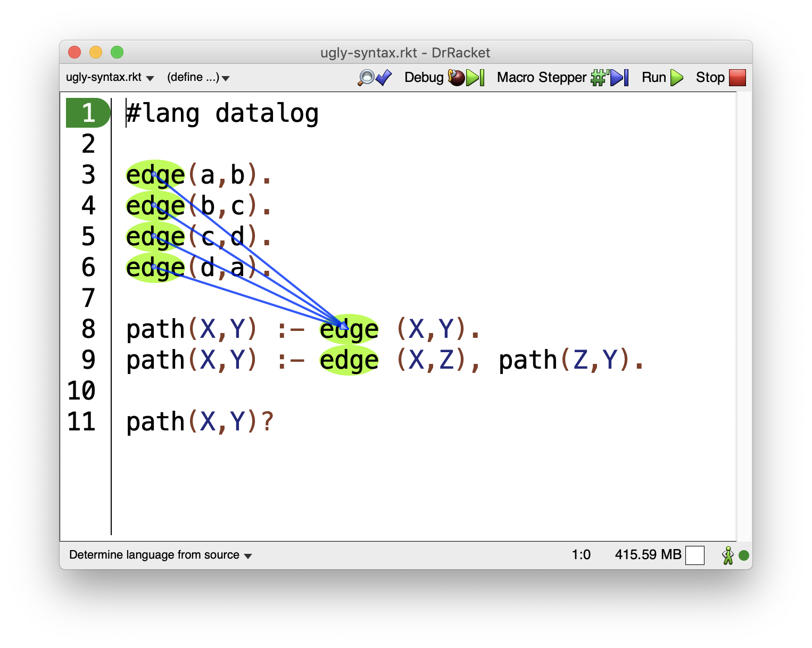Click the Debug button label

[424, 78]
